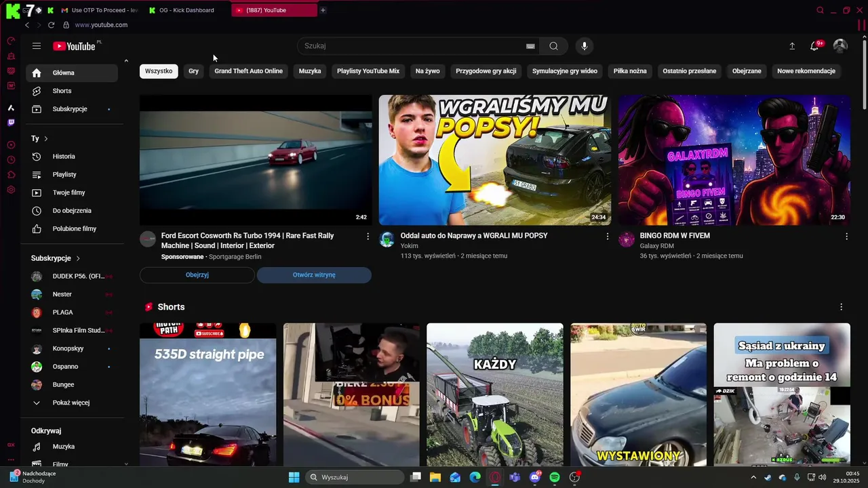Open Spotify from the taskbar
The width and height of the screenshot is (868, 488).
(555, 477)
